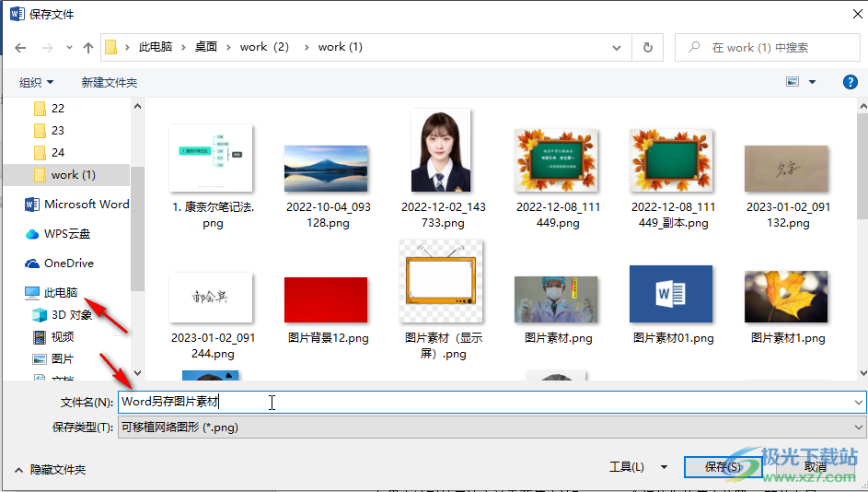Click the search box for work (1)
This screenshot has height=492, width=868.
point(768,48)
